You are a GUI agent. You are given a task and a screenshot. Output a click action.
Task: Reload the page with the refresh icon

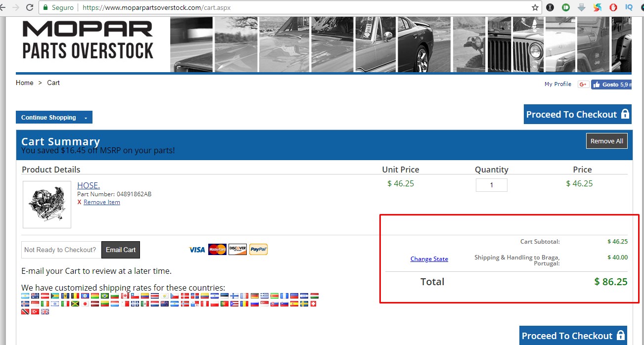[x=29, y=7]
